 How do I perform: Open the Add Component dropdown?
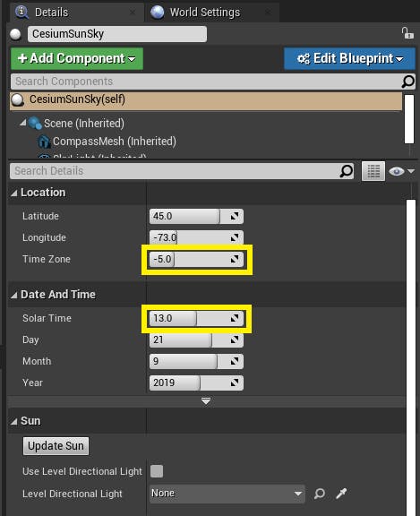click(77, 58)
